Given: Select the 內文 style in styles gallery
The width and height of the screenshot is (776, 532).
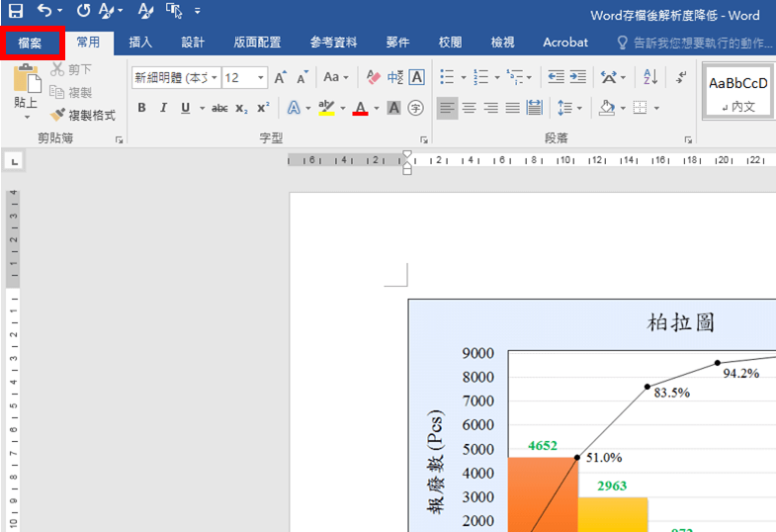Looking at the screenshot, I should pos(737,92).
